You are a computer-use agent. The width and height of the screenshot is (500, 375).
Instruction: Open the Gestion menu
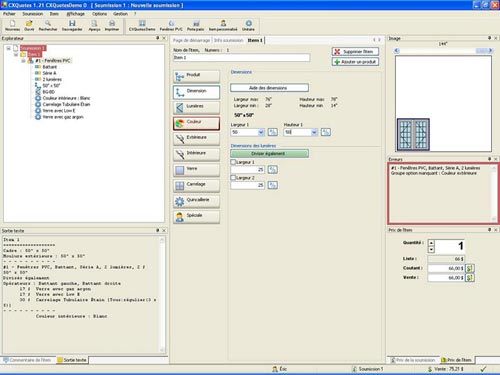coord(120,14)
